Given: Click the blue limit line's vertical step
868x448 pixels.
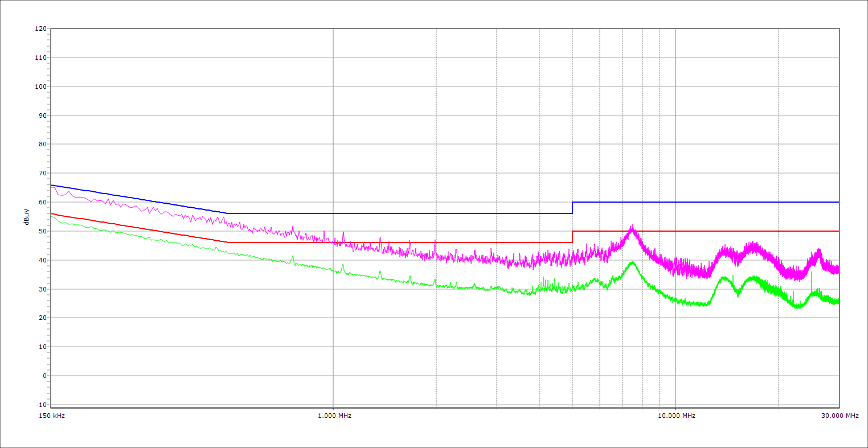Looking at the screenshot, I should tap(572, 208).
